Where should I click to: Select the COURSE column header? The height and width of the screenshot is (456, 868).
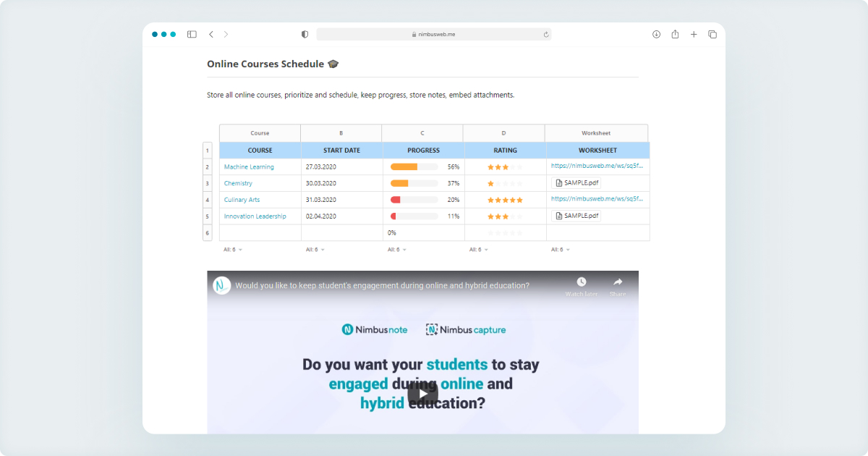(x=260, y=150)
